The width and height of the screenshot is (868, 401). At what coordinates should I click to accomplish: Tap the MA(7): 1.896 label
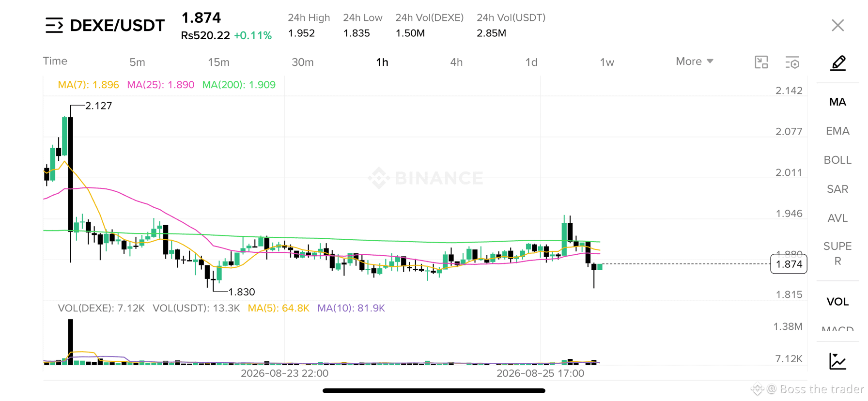[x=88, y=85]
